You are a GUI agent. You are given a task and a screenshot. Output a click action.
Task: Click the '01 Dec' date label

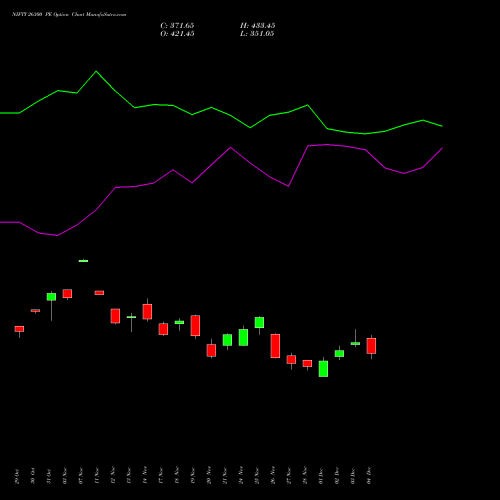click(321, 476)
